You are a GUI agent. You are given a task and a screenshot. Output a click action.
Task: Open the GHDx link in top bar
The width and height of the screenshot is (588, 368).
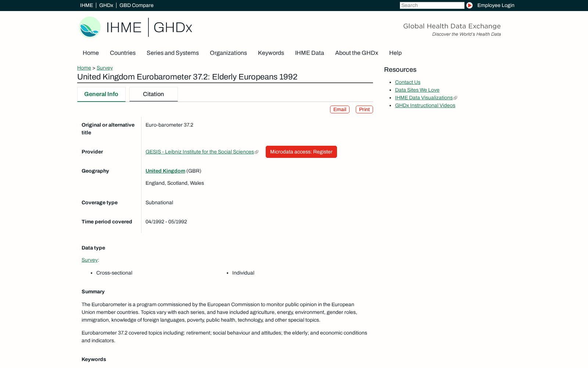click(x=106, y=5)
